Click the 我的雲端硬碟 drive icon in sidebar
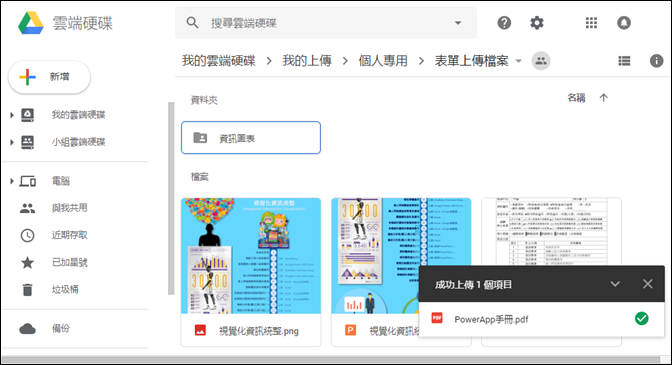This screenshot has height=365, width=672. pyautogui.click(x=27, y=115)
